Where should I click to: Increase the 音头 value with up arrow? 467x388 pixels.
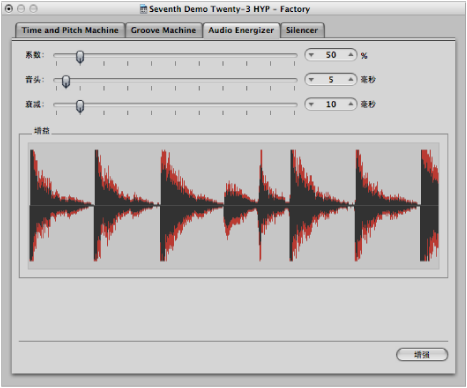click(x=350, y=80)
